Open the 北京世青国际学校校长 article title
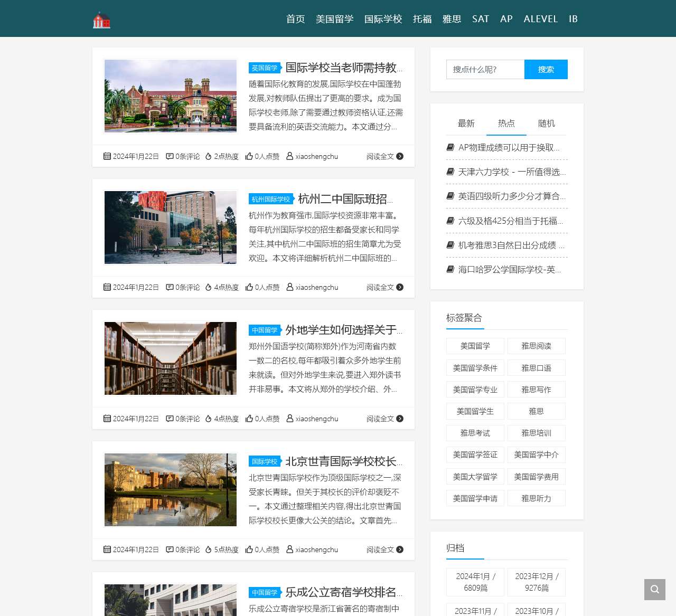Viewport: 676px width, 616px height. (343, 461)
